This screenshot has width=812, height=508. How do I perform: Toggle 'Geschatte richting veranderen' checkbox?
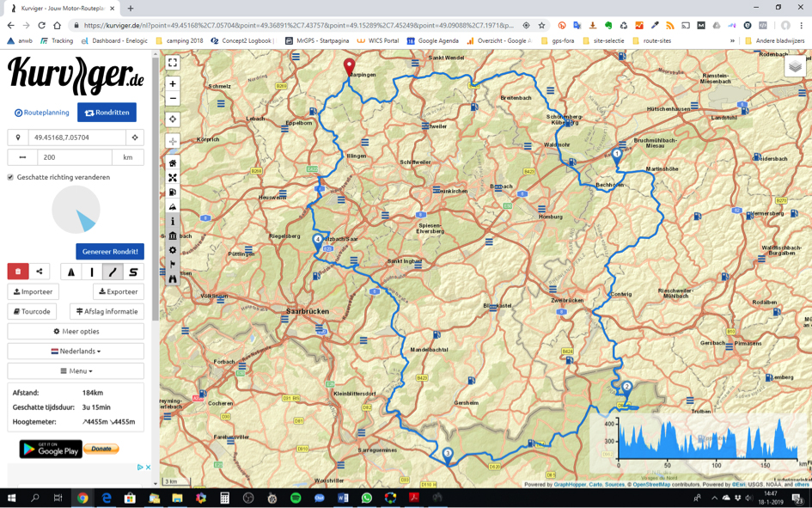tap(10, 177)
